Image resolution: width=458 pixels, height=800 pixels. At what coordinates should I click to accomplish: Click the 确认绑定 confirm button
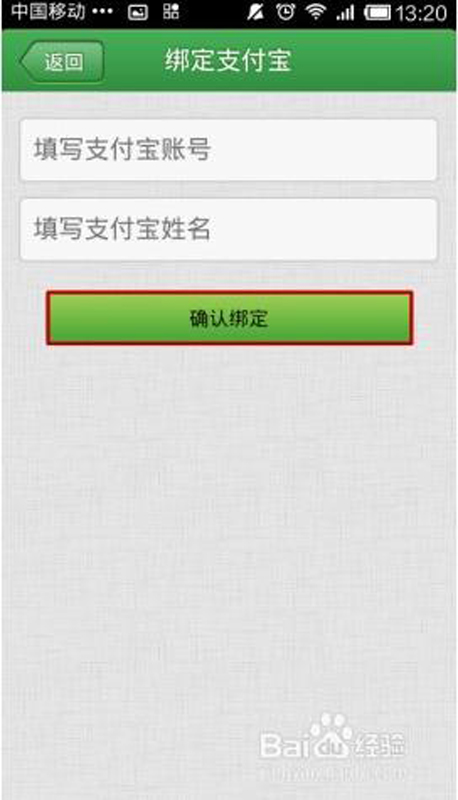230,318
